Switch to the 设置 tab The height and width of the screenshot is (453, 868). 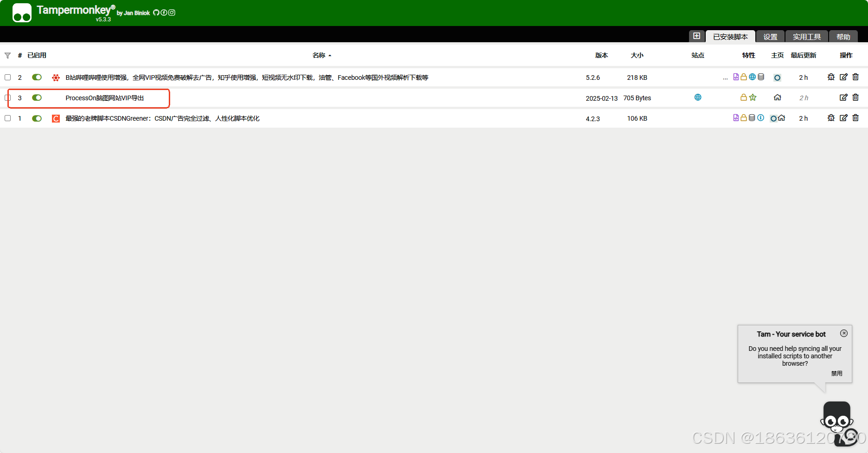770,37
